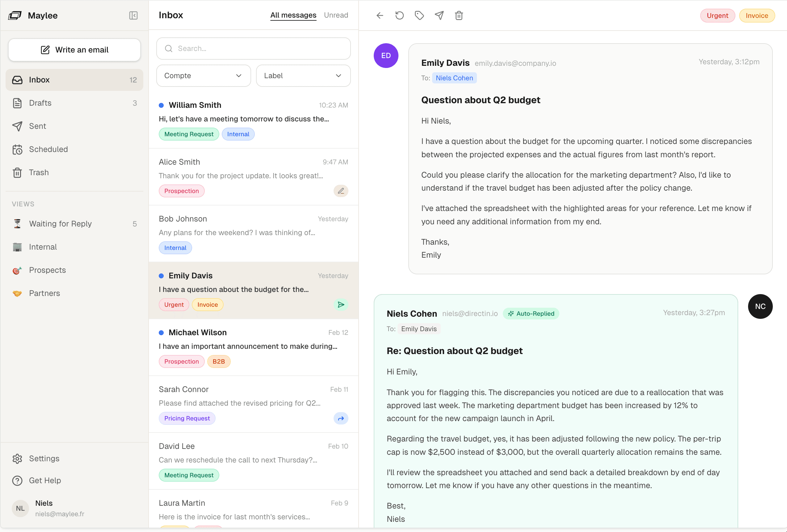Open the Drafts folder
Screen dimensions: 787x532
click(40, 103)
